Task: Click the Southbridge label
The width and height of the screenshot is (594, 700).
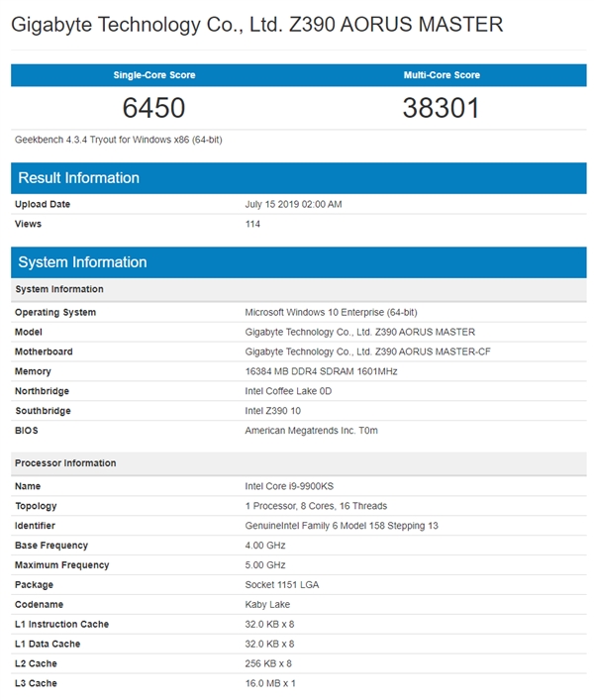Action: tap(43, 411)
